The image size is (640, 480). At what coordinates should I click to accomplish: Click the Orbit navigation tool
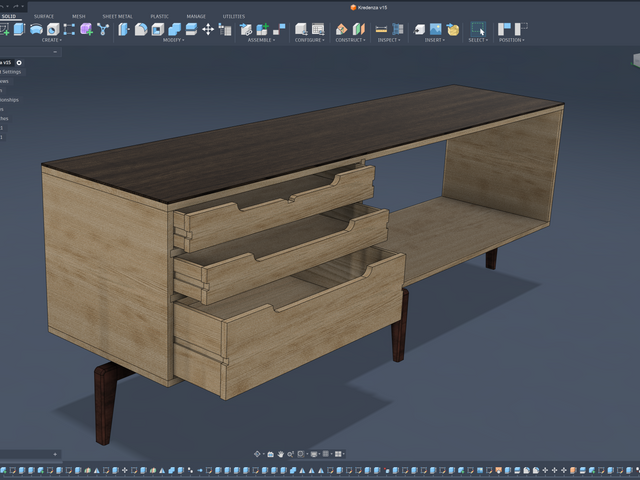[x=257, y=454]
